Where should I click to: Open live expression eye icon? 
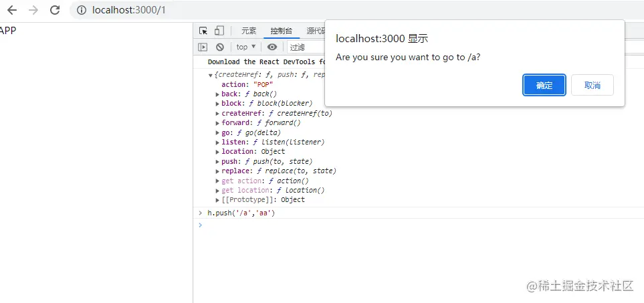click(x=272, y=47)
